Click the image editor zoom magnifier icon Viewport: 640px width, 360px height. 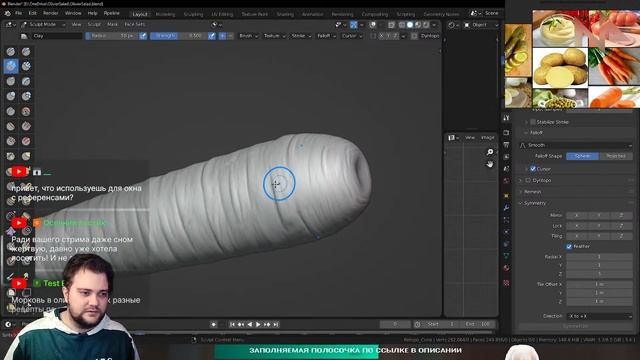point(490,152)
